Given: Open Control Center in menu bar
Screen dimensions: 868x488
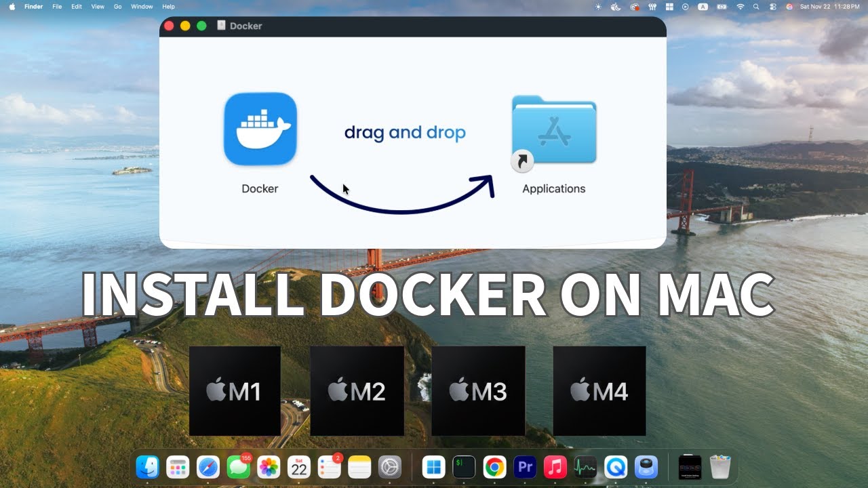Looking at the screenshot, I should pyautogui.click(x=773, y=6).
